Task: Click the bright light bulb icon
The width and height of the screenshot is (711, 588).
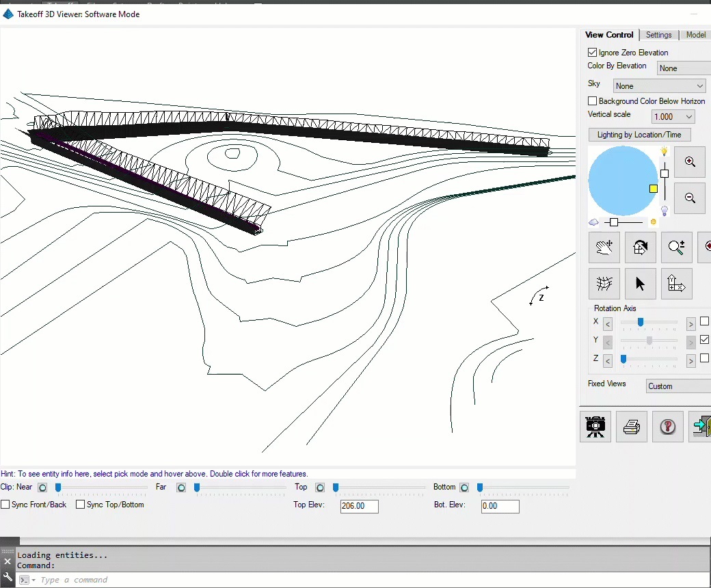Action: coord(665,151)
